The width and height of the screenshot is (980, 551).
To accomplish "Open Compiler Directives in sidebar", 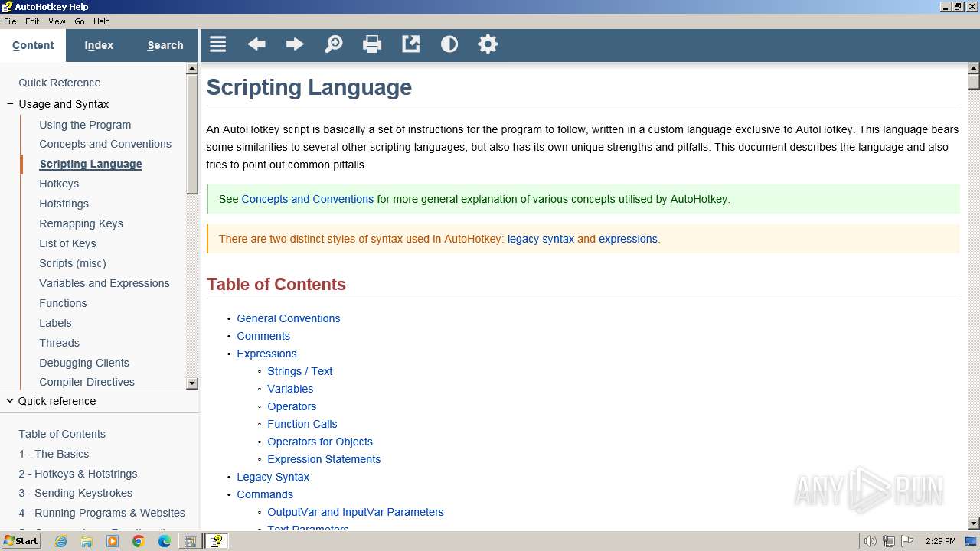I will click(x=87, y=382).
